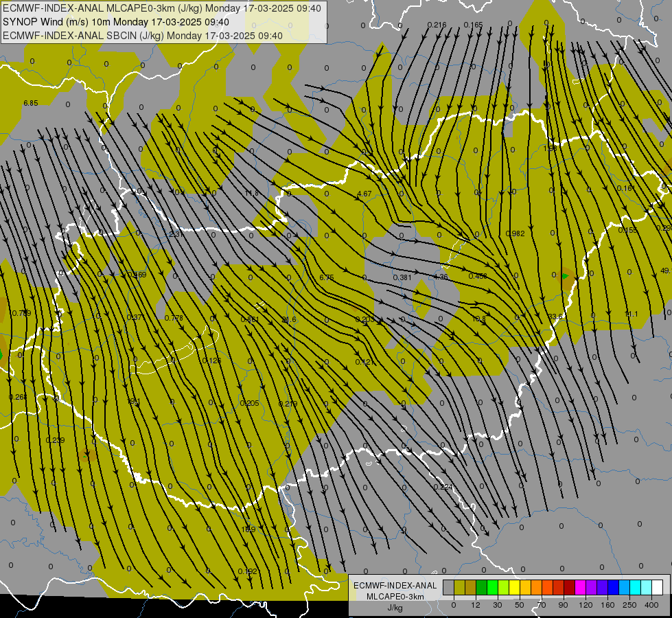Pick the dark maroon swatch after tick 90
Viewport: 672px width, 618px height.
point(570,587)
